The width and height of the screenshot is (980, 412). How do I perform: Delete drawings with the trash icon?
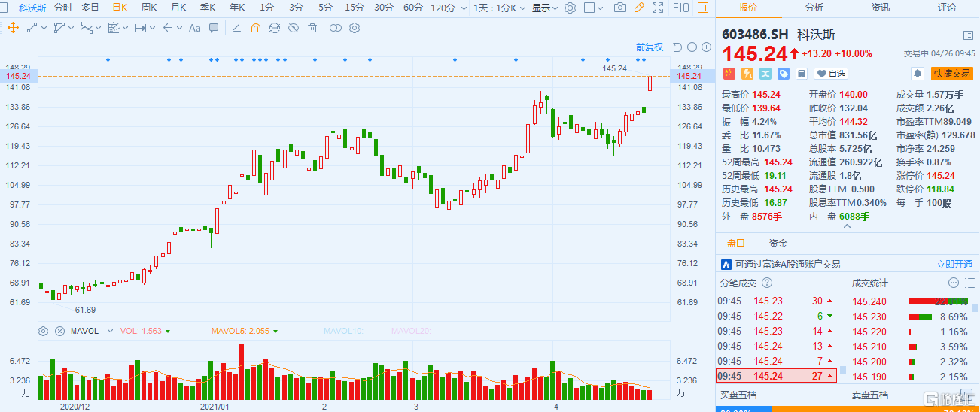(x=313, y=29)
